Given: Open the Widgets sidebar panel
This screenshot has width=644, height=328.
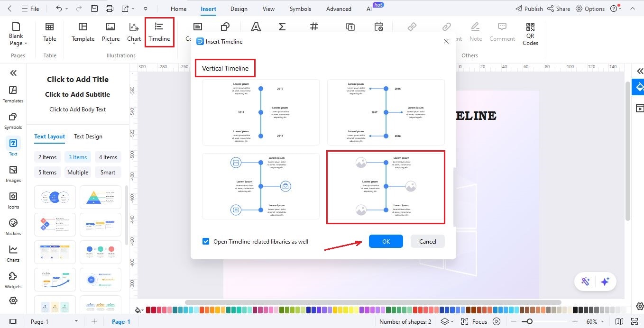Looking at the screenshot, I should (x=13, y=280).
